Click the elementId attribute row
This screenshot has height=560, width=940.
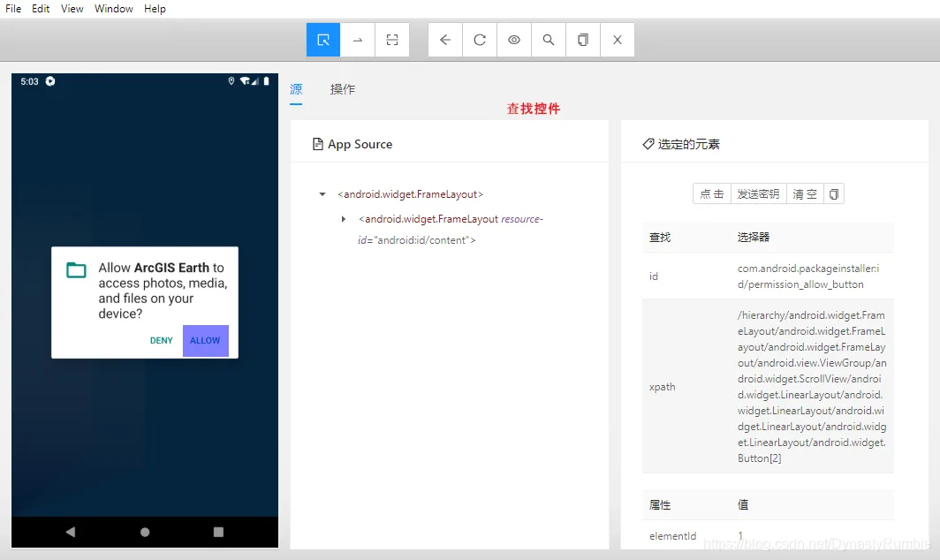tap(768, 535)
